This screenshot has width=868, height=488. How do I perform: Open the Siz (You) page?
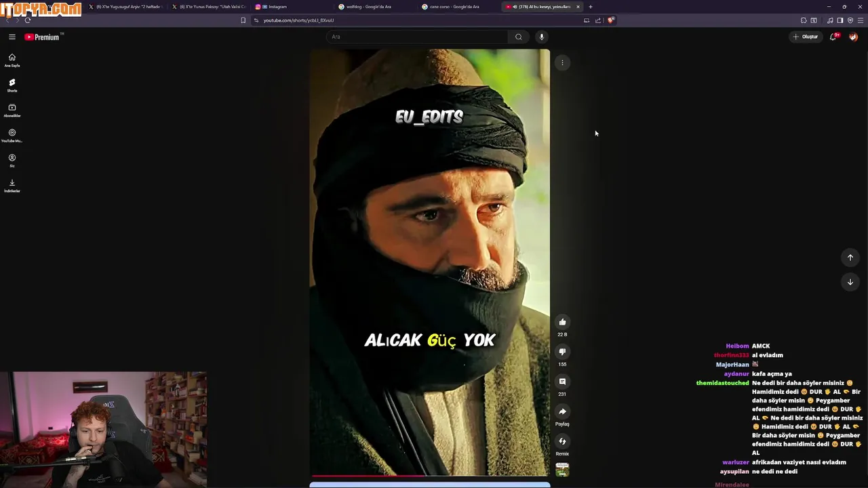12,161
